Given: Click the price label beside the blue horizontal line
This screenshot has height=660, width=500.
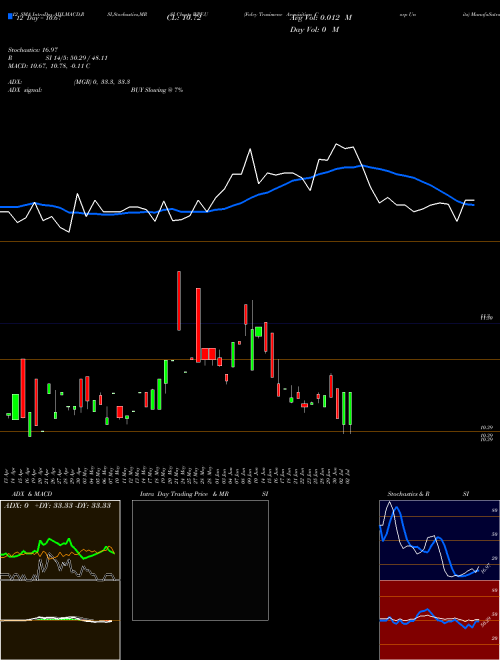Looking at the screenshot, I should [x=487, y=317].
